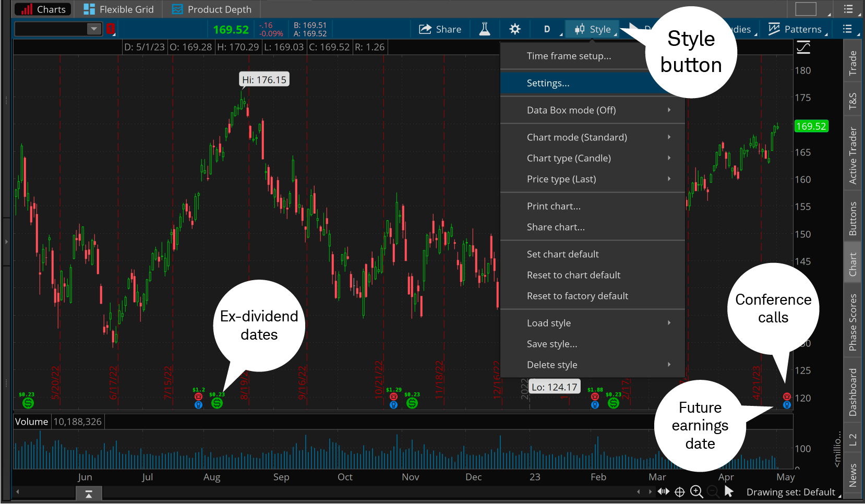Click the blue earnings bulb under $1.2
The width and height of the screenshot is (865, 504).
pos(198,405)
